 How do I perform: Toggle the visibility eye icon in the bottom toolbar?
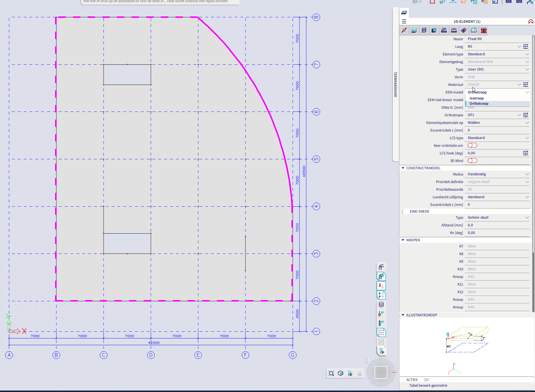point(350,374)
